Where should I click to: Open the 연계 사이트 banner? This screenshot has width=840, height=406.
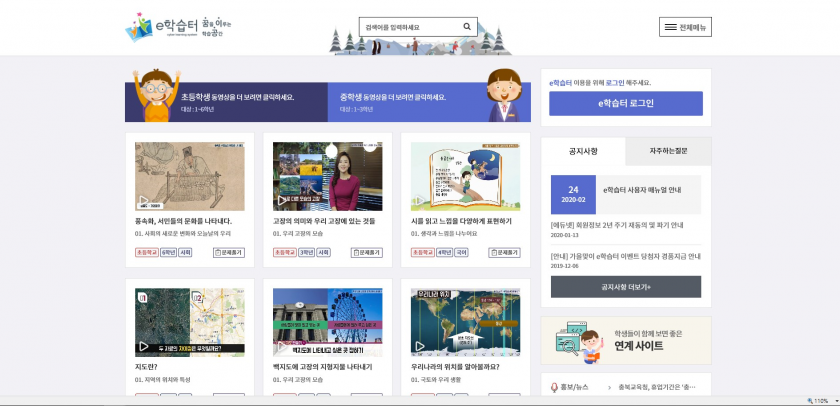625,340
